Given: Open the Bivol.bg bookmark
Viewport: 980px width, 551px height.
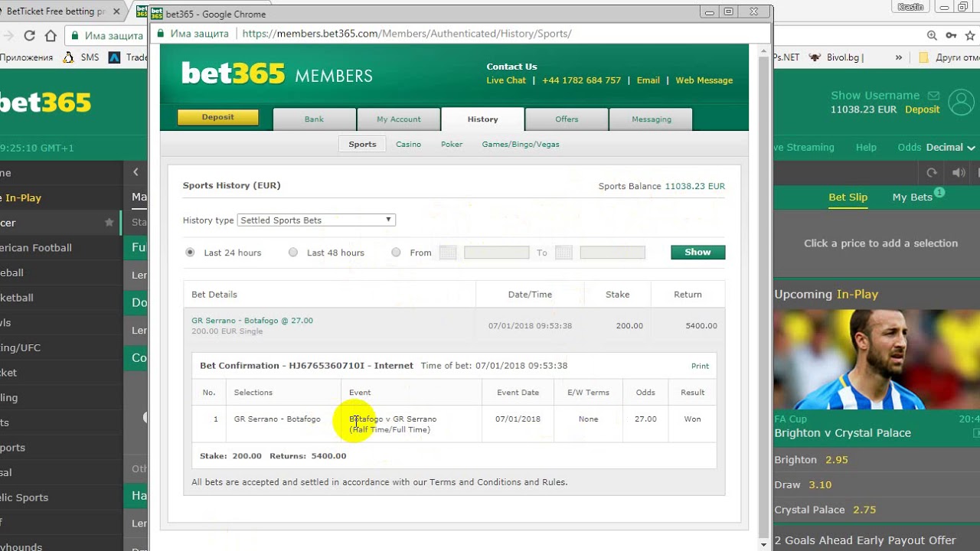Looking at the screenshot, I should point(836,57).
